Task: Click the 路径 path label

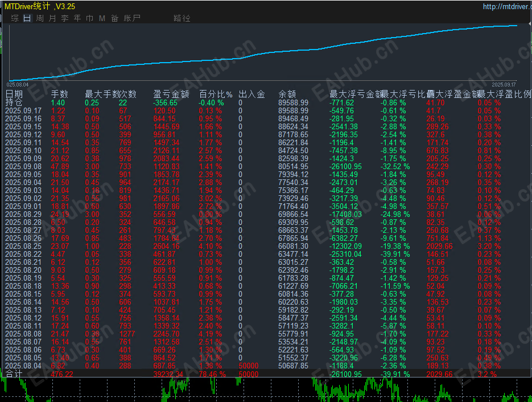Action: pos(182,18)
